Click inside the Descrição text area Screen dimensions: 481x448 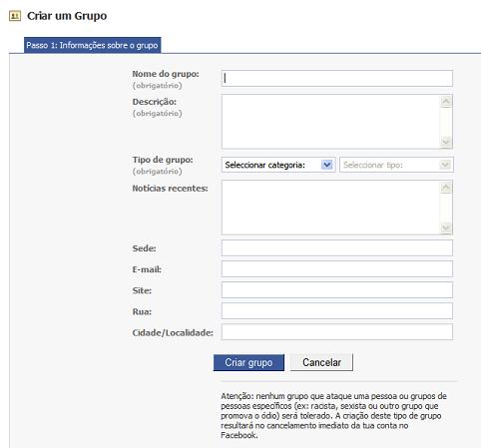(x=330, y=122)
